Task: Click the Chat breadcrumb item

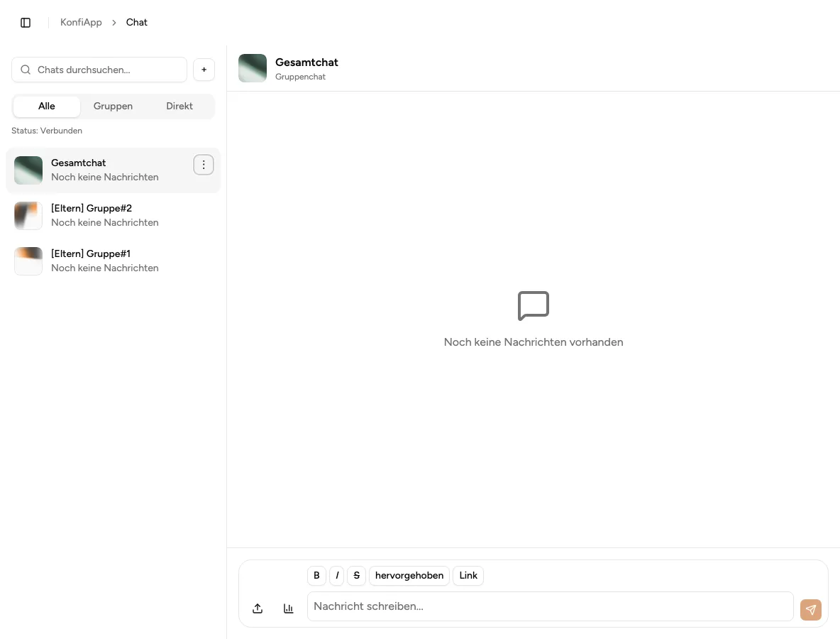Action: (x=137, y=23)
